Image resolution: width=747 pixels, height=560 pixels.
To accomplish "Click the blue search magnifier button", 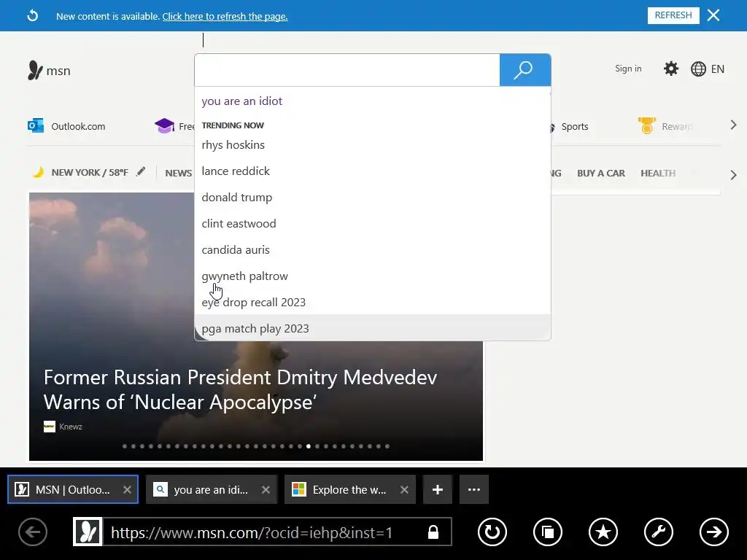I will tap(525, 70).
